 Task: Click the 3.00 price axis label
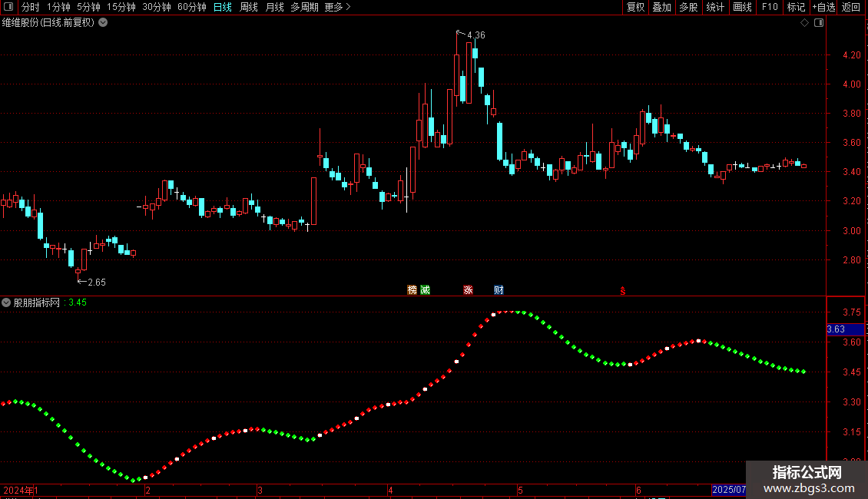[852, 230]
